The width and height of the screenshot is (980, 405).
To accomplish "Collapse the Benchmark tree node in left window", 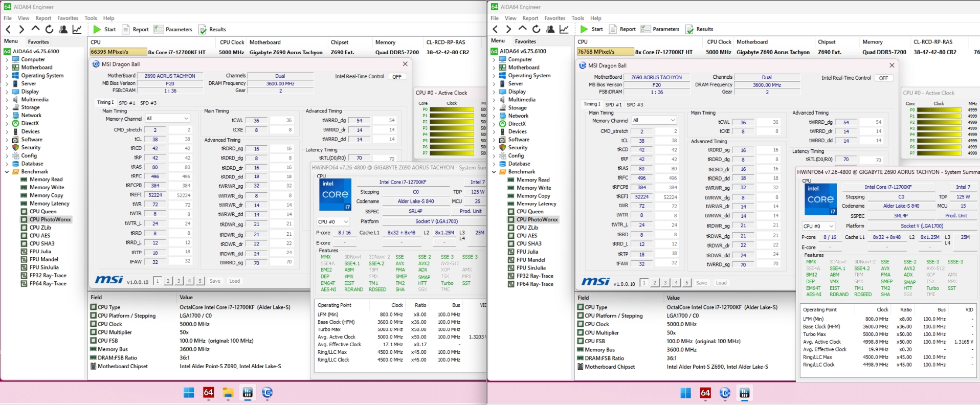I will click(7, 172).
